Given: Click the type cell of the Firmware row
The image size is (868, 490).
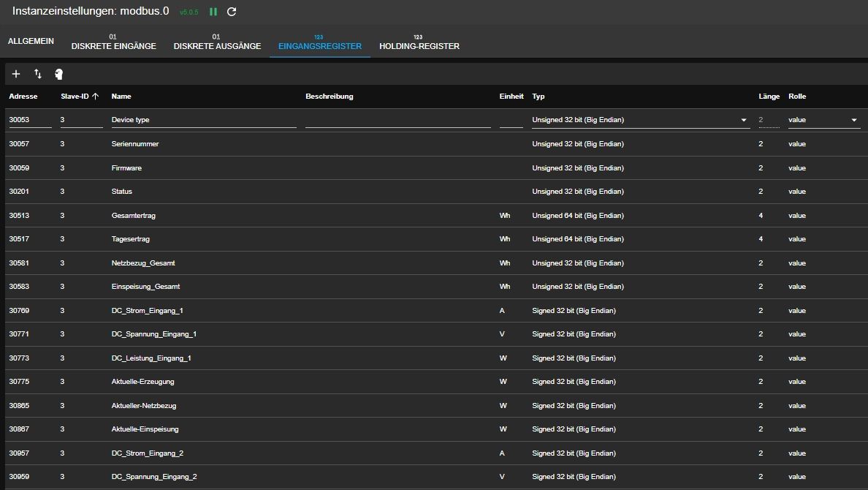Looking at the screenshot, I should 578,168.
